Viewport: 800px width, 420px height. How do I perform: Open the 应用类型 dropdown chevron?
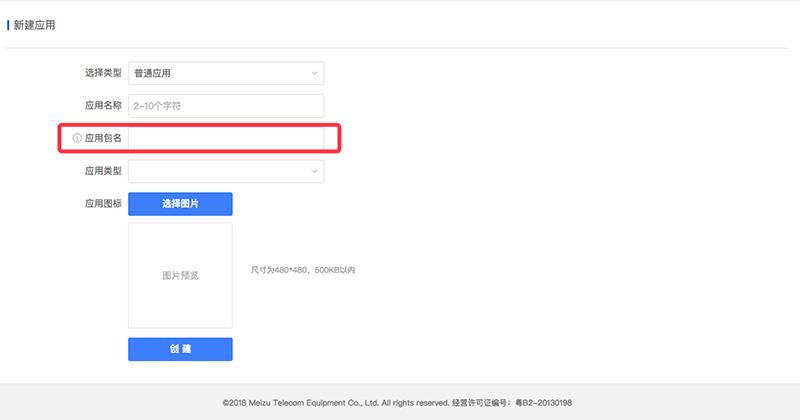(313, 171)
